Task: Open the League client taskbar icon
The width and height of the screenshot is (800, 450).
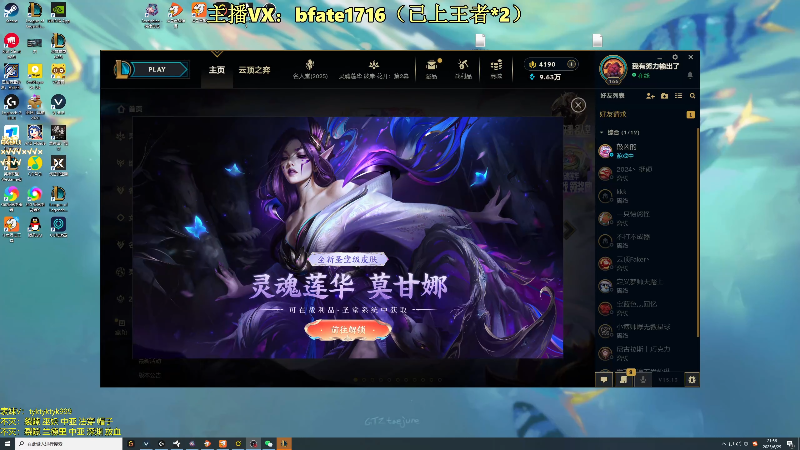Action: pos(284,444)
